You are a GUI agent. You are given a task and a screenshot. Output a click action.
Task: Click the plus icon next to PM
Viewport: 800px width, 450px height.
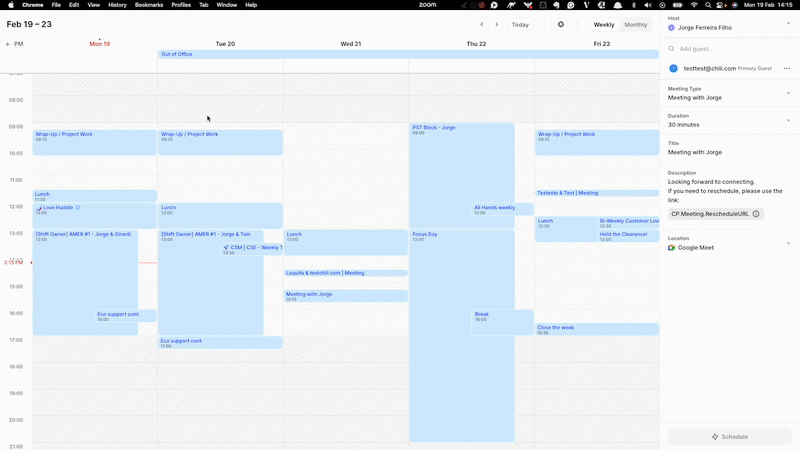(8, 44)
